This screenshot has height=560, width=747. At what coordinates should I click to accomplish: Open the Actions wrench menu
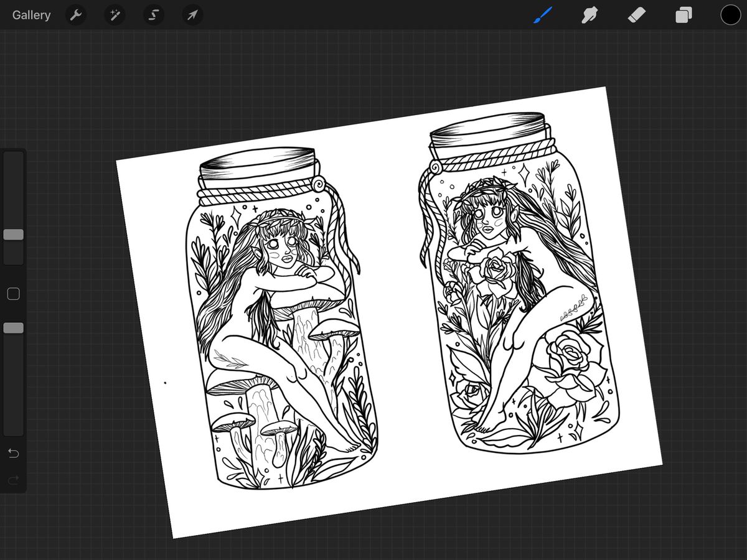click(76, 15)
